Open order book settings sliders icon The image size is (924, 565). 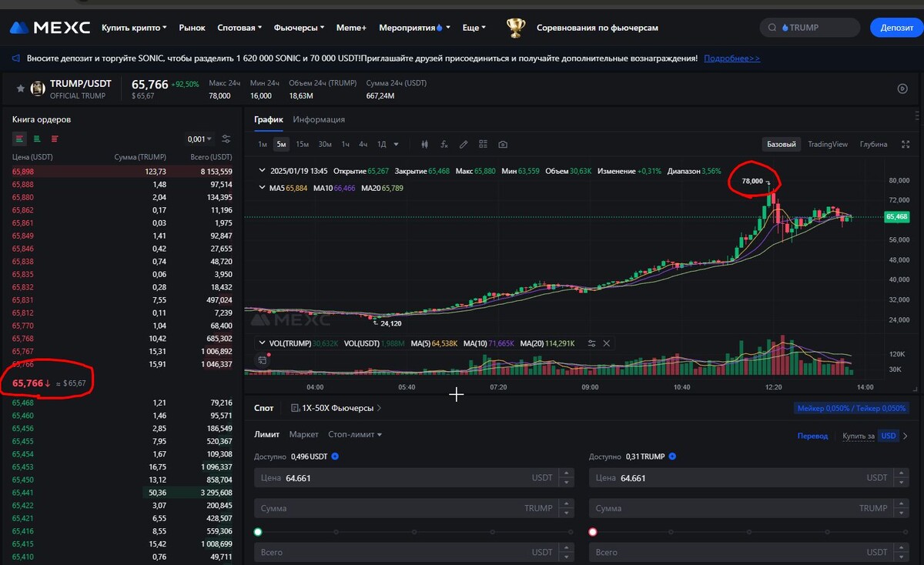[226, 139]
